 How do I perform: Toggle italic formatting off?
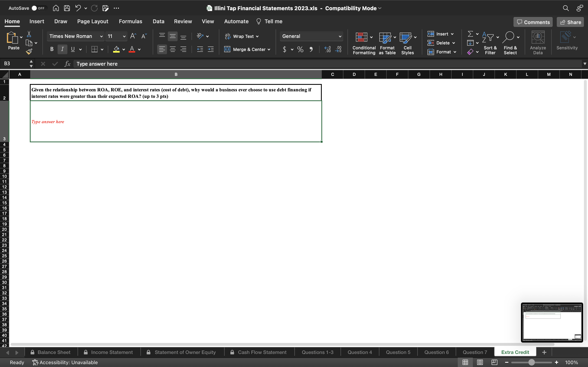62,49
